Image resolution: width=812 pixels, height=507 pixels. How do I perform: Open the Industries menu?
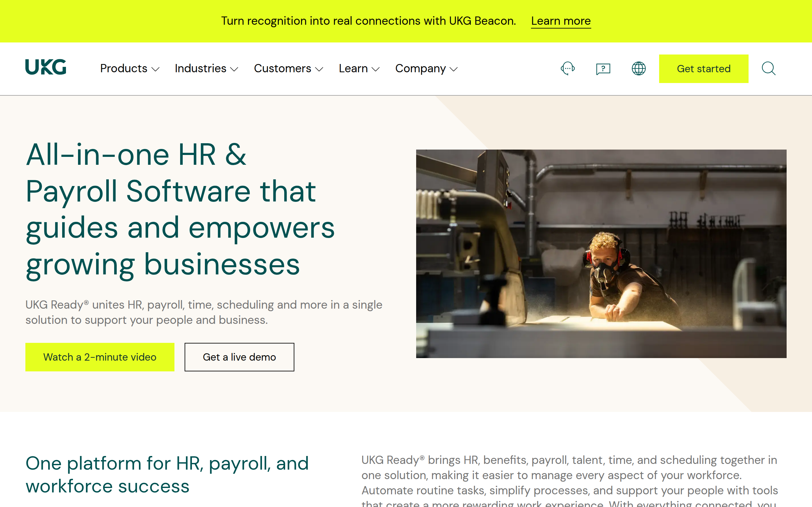coord(200,68)
